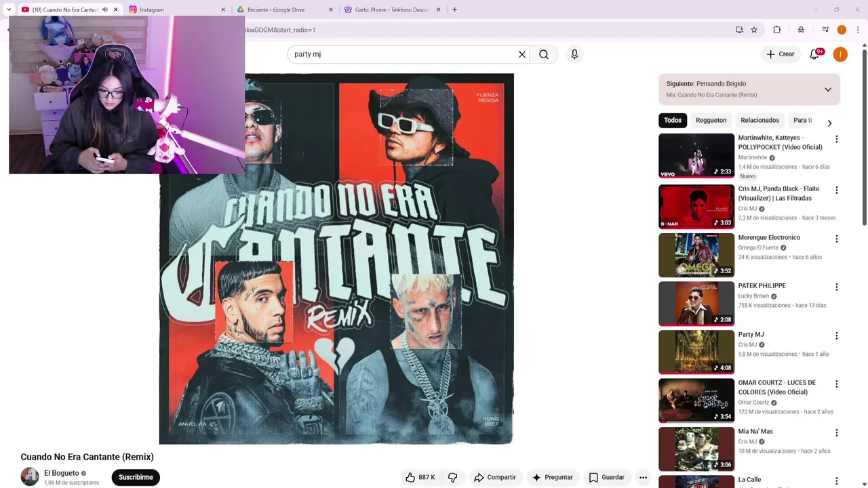Click the Preguntar button
The height and width of the screenshot is (488, 868).
click(x=553, y=477)
